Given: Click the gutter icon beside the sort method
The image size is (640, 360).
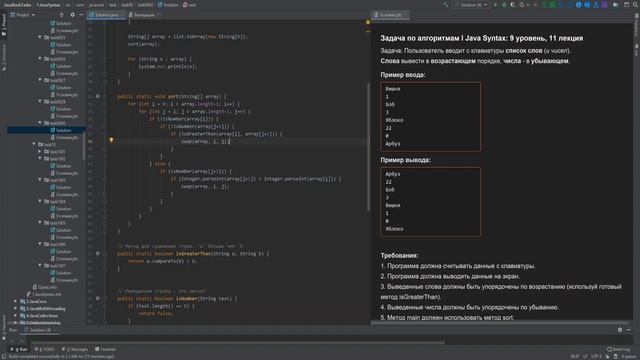Looking at the screenshot, I should coord(98,96).
